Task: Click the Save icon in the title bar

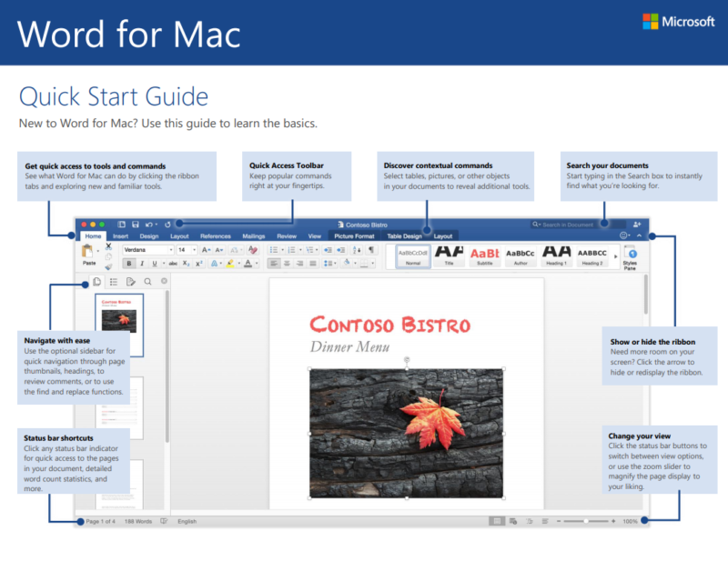Action: 135,224
